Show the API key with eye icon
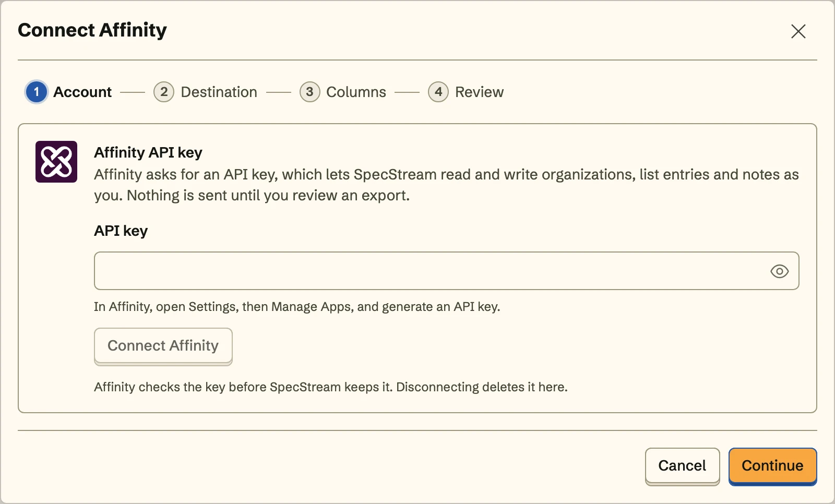835x504 pixels. pos(779,271)
